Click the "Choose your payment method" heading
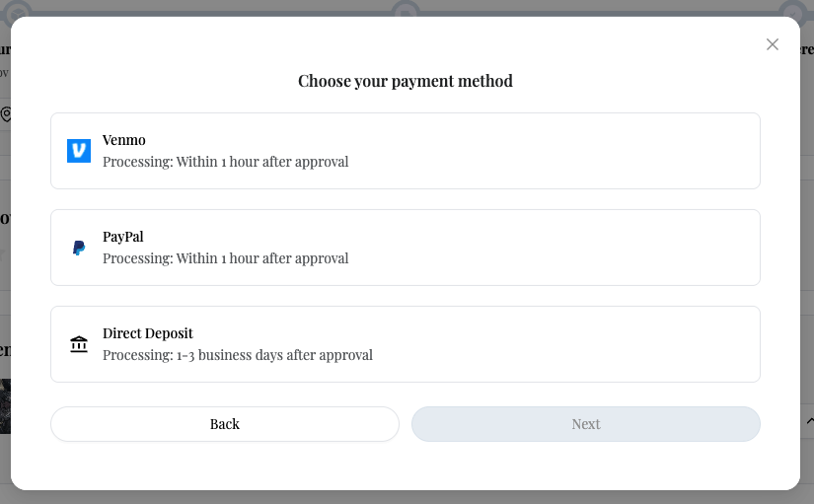Image resolution: width=814 pixels, height=504 pixels. [x=406, y=81]
